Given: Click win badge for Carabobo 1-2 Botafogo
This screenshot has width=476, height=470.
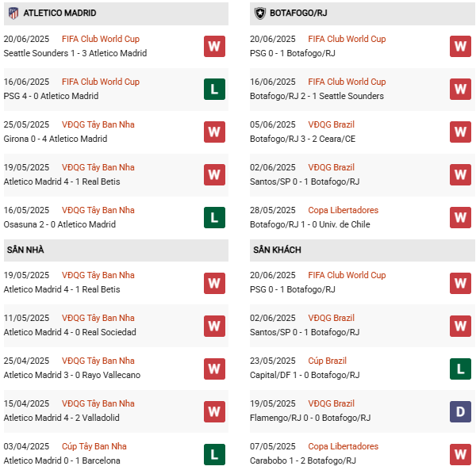Looking at the screenshot, I should pos(461,453).
